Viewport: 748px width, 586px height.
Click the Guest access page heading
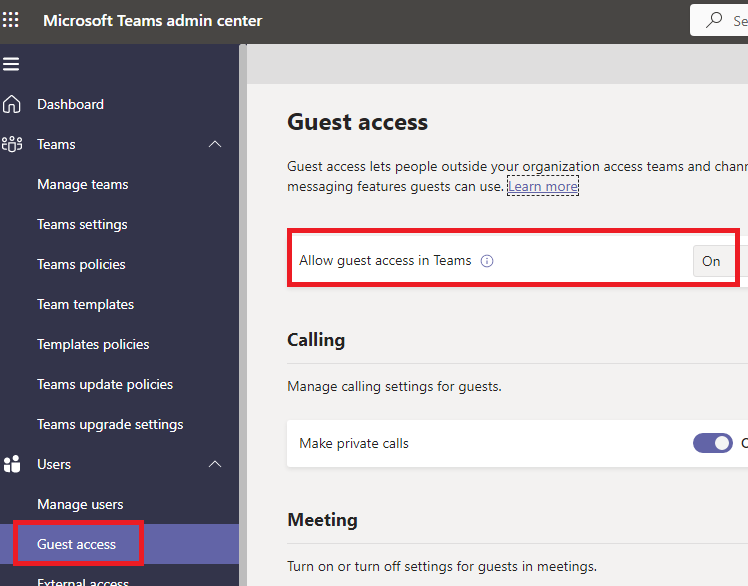(x=357, y=122)
